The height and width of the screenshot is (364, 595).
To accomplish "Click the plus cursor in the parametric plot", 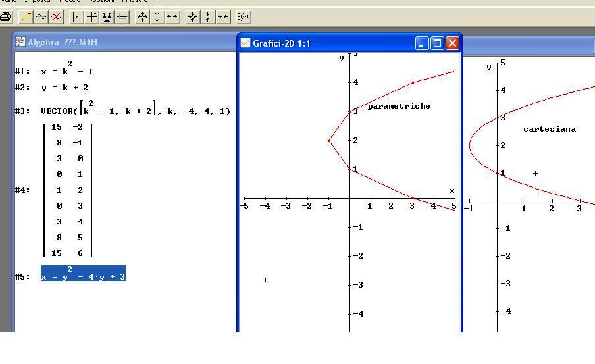I will (x=266, y=280).
